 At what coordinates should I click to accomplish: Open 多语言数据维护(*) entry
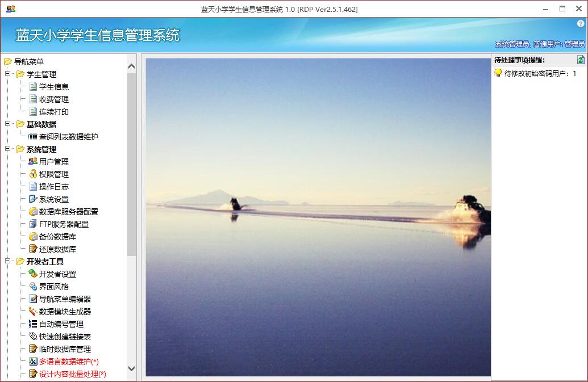point(69,362)
